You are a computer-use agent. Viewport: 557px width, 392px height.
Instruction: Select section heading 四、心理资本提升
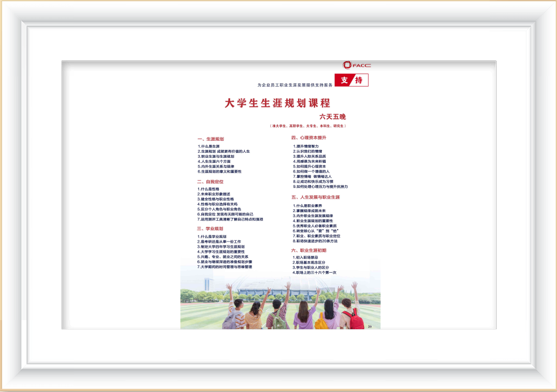coord(309,138)
